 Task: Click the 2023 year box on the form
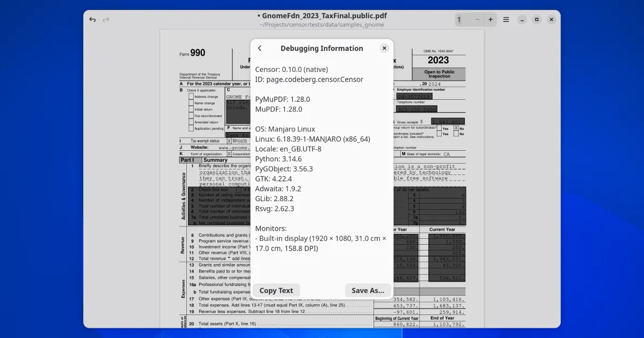(x=438, y=61)
